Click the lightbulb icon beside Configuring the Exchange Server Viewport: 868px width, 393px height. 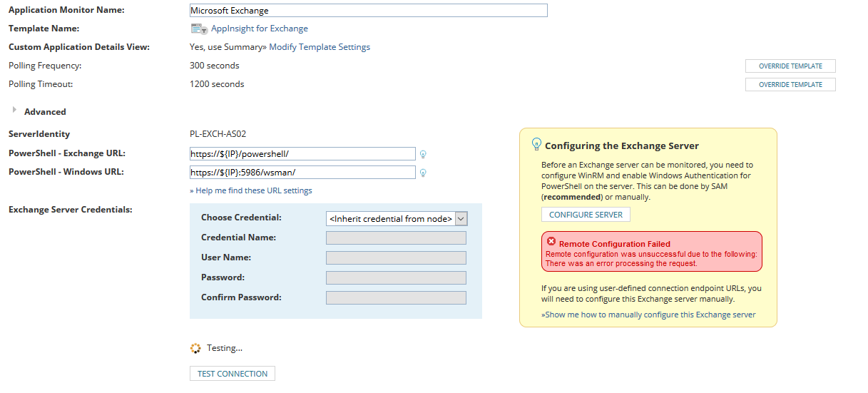(x=537, y=144)
